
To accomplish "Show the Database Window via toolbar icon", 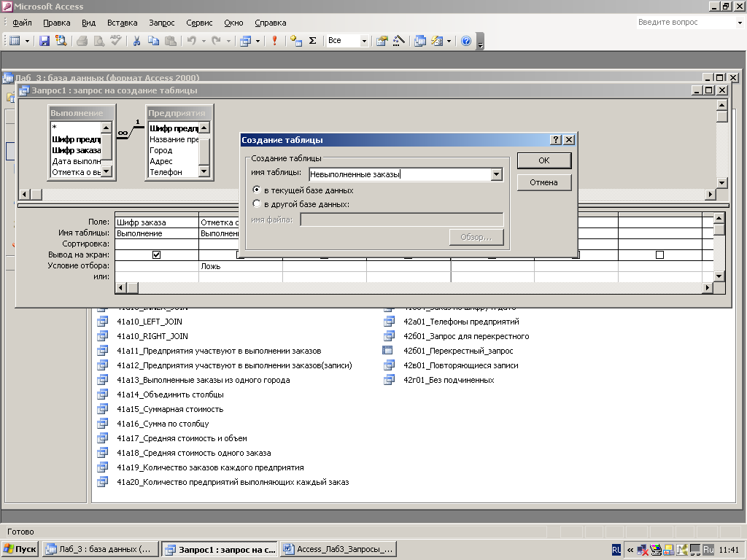I will click(419, 41).
